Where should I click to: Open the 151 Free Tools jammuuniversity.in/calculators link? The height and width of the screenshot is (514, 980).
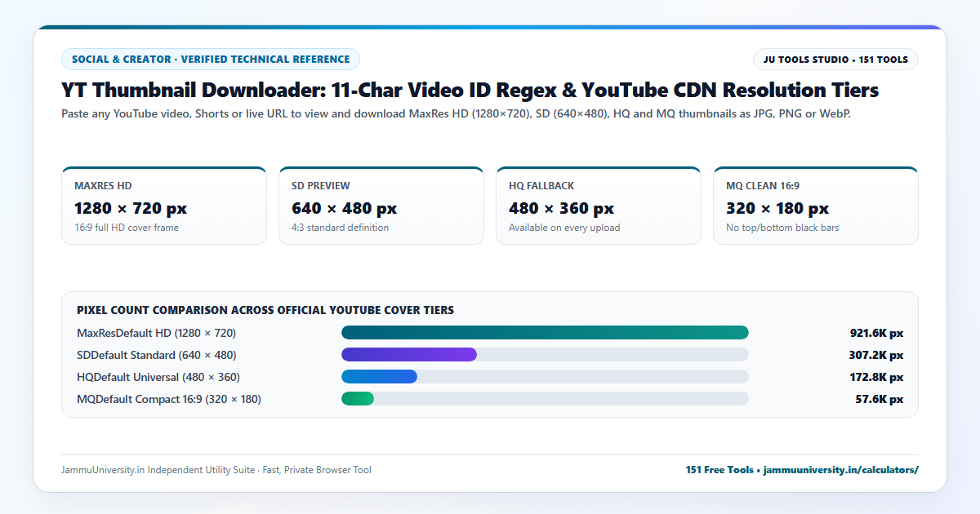click(802, 470)
